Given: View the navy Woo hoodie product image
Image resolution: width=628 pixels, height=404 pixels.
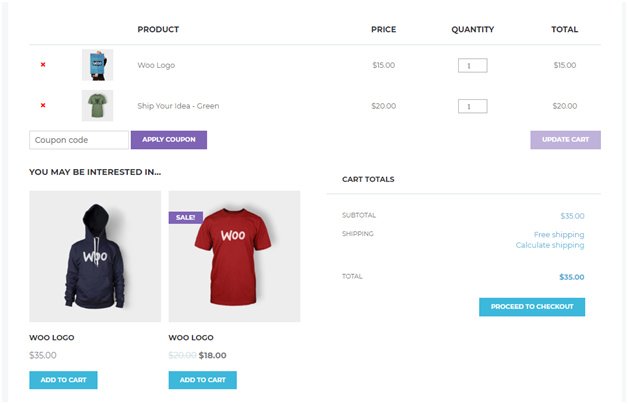Looking at the screenshot, I should click(95, 256).
